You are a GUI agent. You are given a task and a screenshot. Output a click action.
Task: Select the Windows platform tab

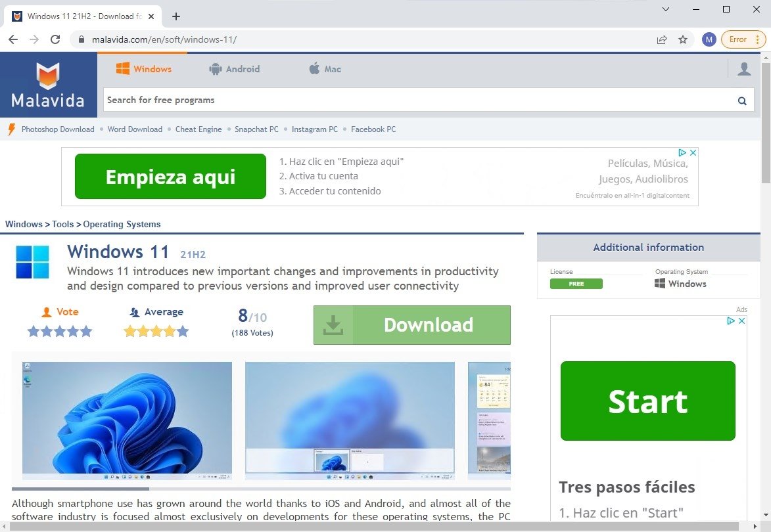click(x=143, y=69)
